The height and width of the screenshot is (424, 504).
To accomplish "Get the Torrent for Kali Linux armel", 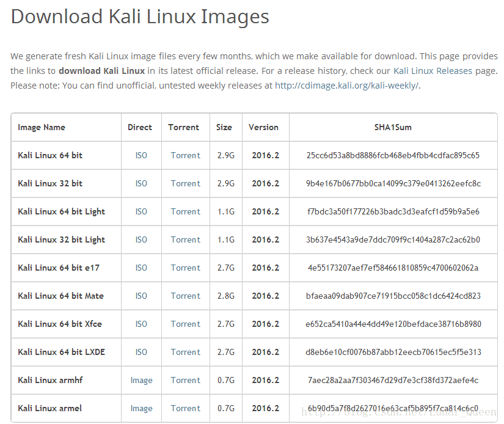I will [x=186, y=408].
